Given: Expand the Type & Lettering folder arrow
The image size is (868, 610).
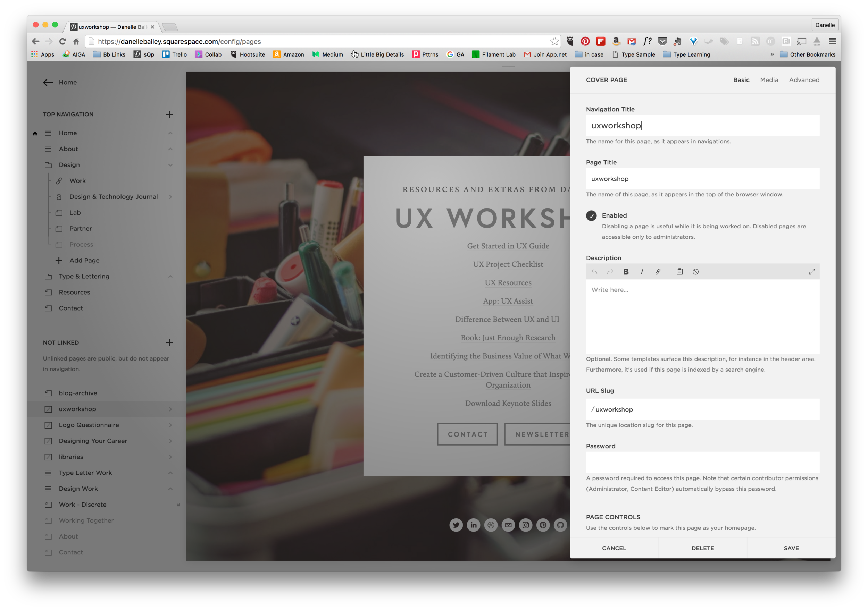Looking at the screenshot, I should (x=170, y=276).
